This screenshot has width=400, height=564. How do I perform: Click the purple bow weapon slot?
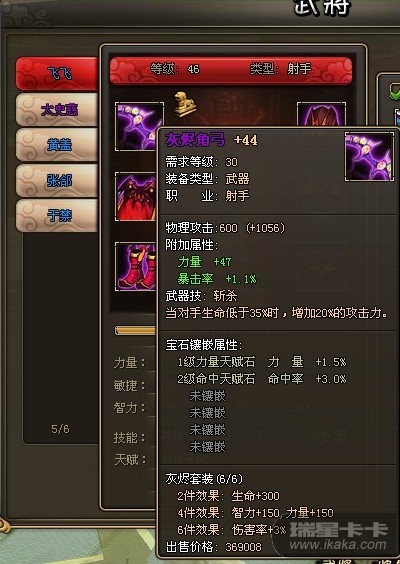[x=139, y=126]
